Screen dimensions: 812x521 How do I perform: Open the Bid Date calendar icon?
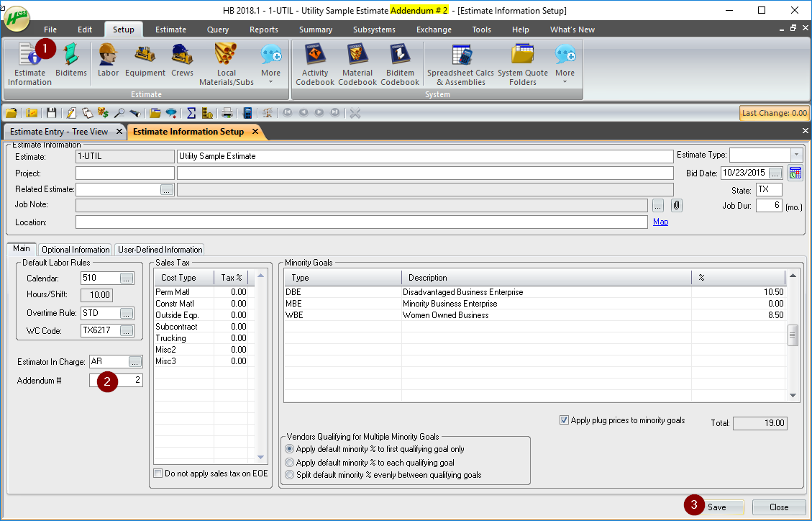tap(795, 173)
